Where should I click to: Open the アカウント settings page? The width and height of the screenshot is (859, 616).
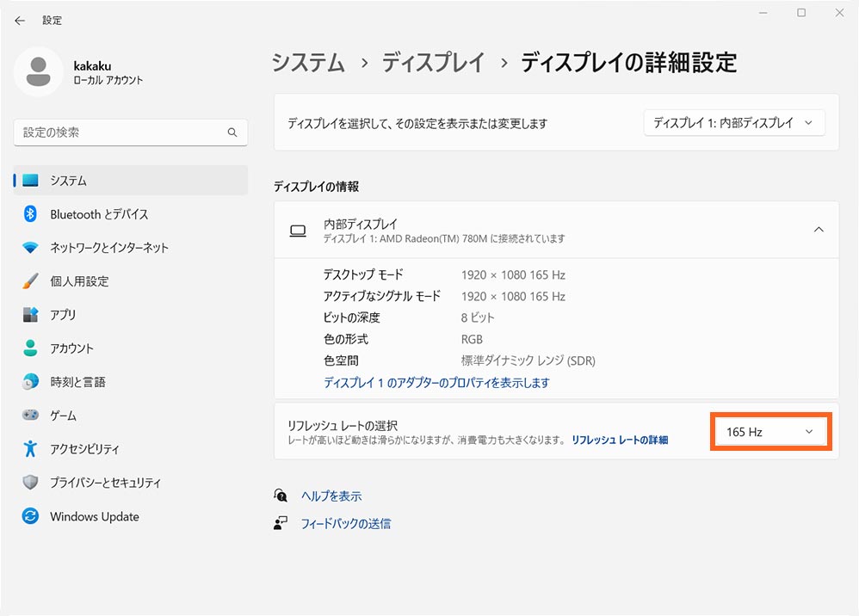coord(71,348)
